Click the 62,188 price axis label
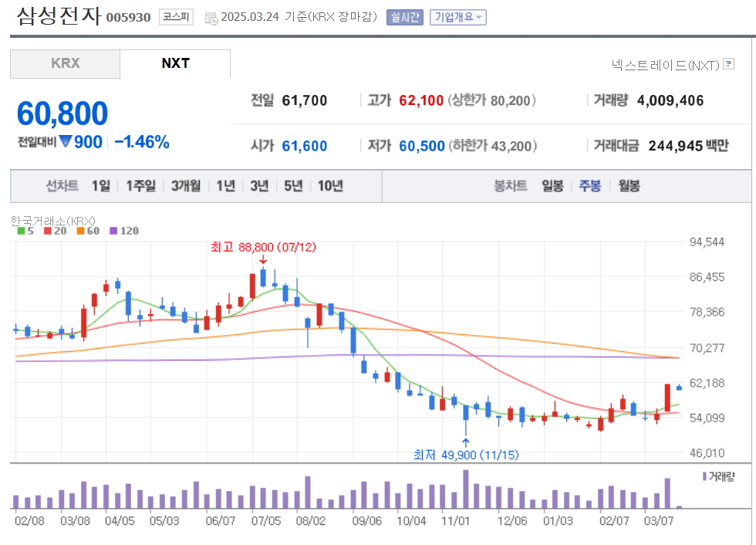This screenshot has width=756, height=545. [707, 383]
